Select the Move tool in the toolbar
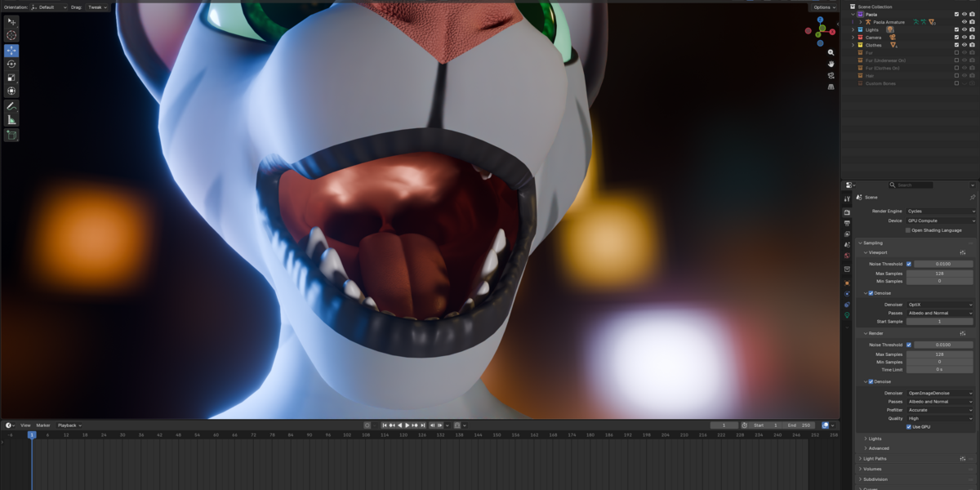 [11, 51]
